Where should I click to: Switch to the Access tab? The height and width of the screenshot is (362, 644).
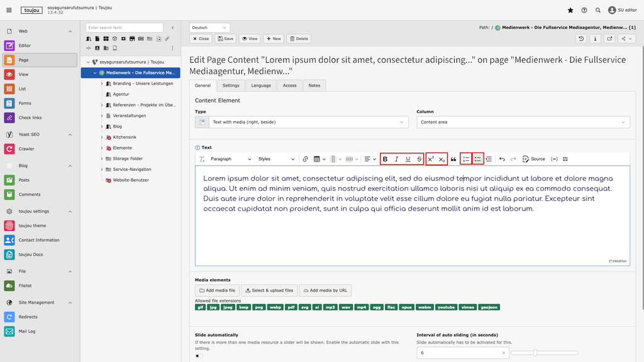tap(289, 85)
